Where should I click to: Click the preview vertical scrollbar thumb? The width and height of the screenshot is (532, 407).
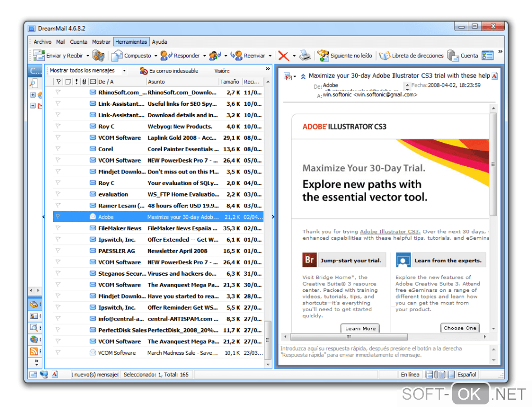point(493,165)
